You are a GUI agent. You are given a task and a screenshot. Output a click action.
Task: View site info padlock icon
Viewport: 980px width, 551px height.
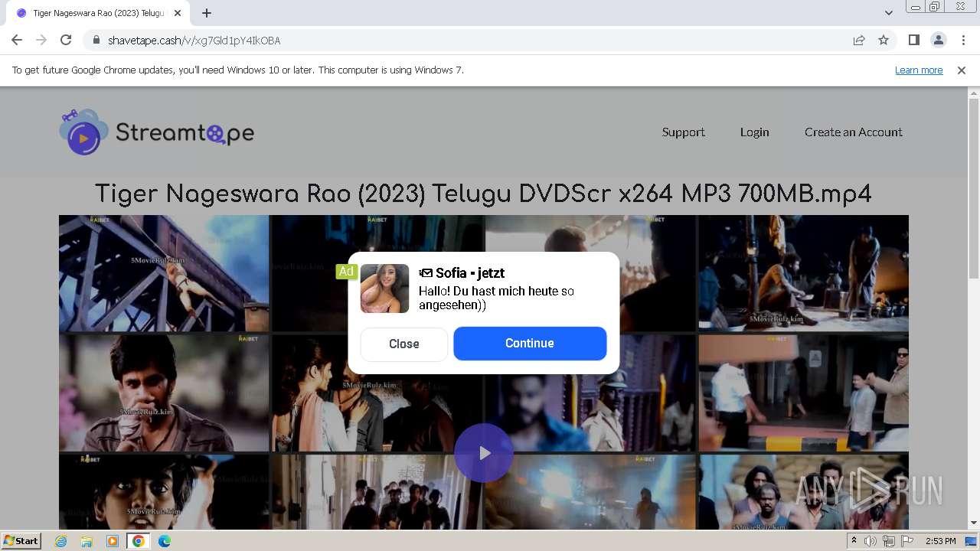click(96, 40)
